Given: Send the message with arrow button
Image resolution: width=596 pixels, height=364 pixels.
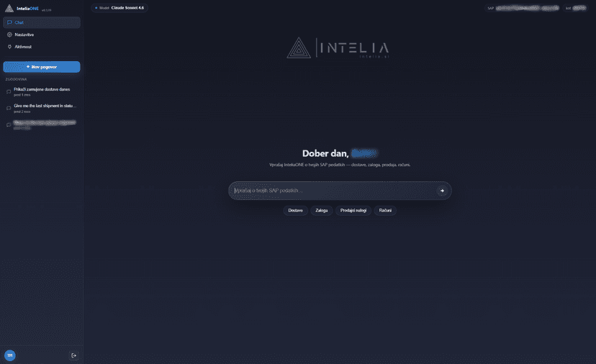Looking at the screenshot, I should (442, 191).
